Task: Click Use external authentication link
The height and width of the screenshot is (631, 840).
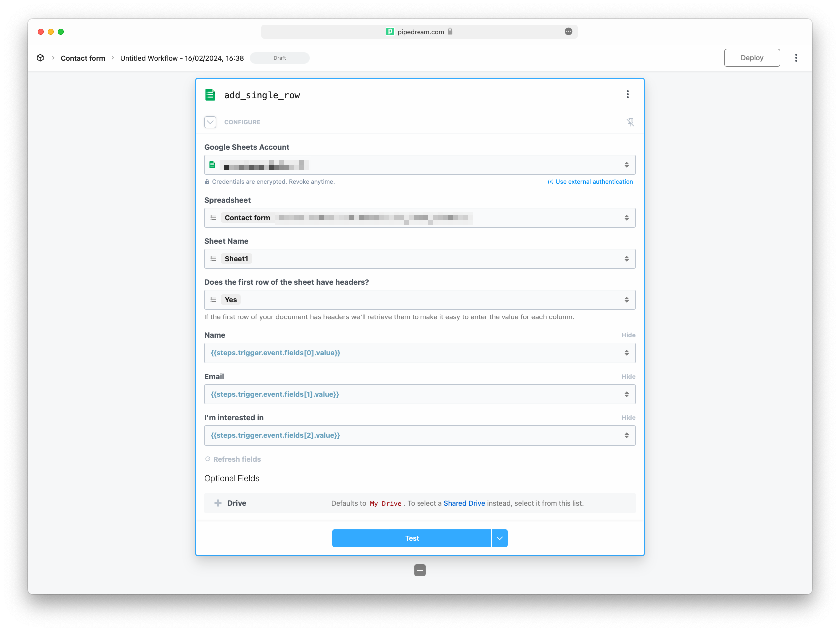Action: (594, 182)
